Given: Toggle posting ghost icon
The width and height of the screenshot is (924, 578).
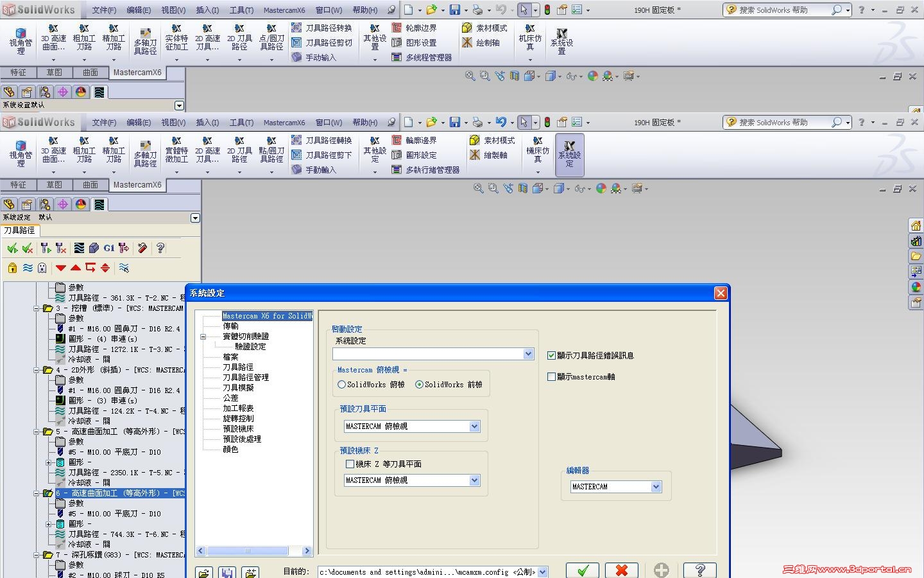Looking at the screenshot, I should pyautogui.click(x=42, y=268).
